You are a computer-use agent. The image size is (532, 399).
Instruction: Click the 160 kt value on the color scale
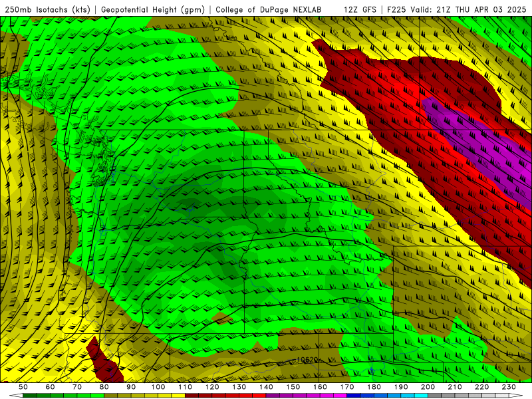click(321, 387)
